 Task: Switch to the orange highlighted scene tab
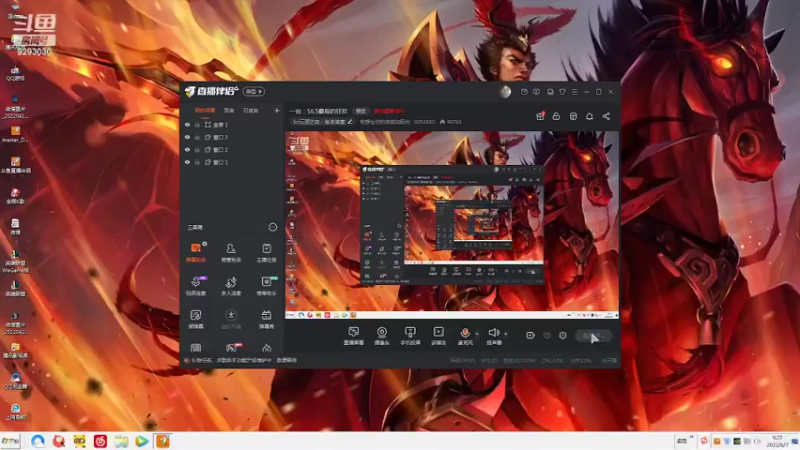pyautogui.click(x=205, y=110)
